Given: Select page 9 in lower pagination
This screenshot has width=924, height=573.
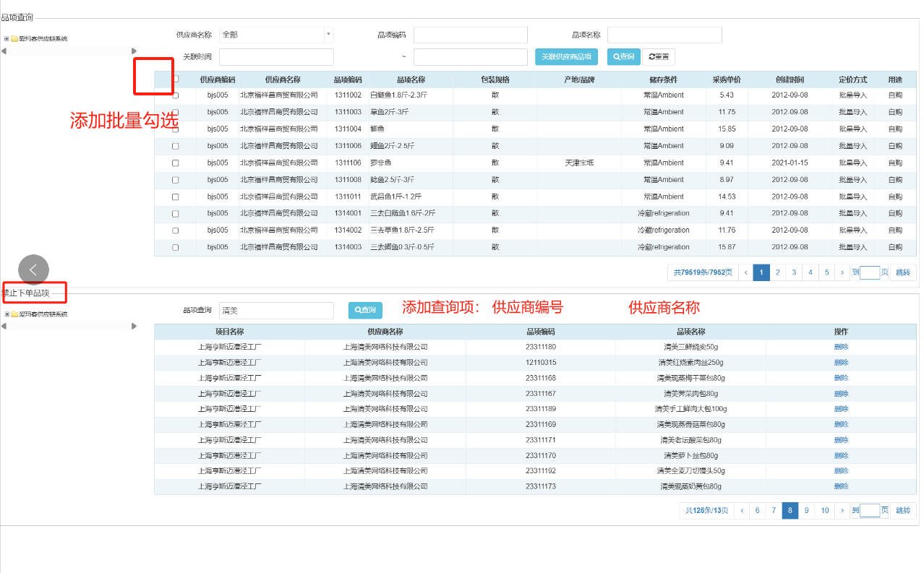Looking at the screenshot, I should (806, 510).
